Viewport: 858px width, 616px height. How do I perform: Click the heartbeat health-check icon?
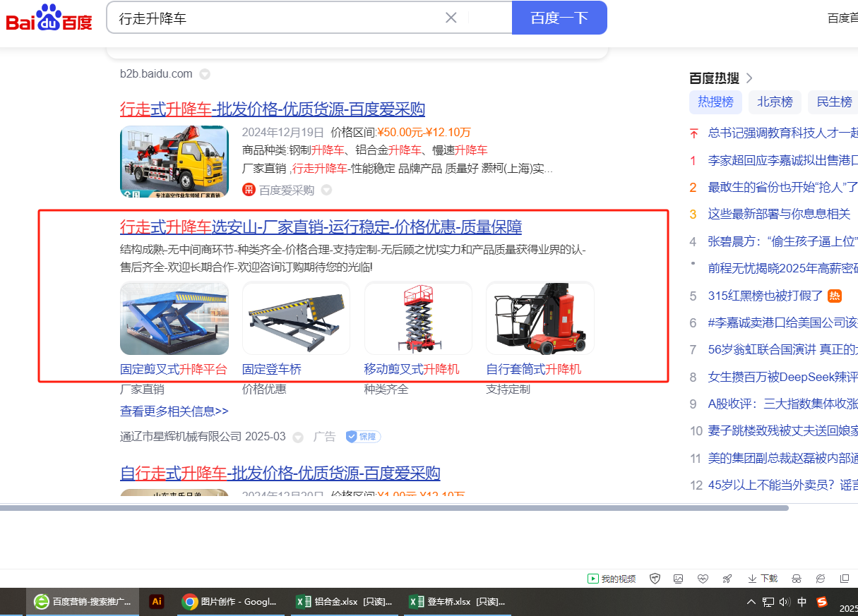point(703,579)
